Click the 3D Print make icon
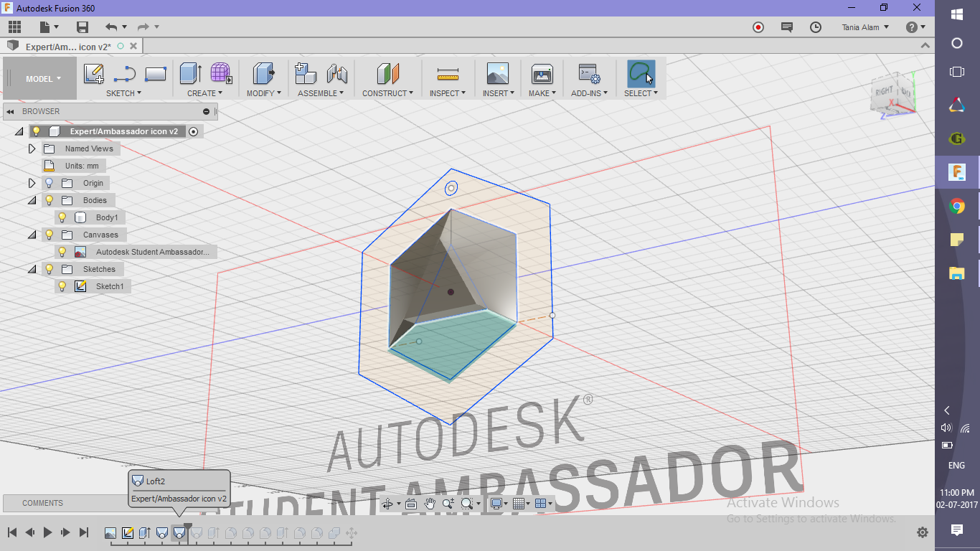The width and height of the screenshot is (980, 551). click(x=542, y=74)
